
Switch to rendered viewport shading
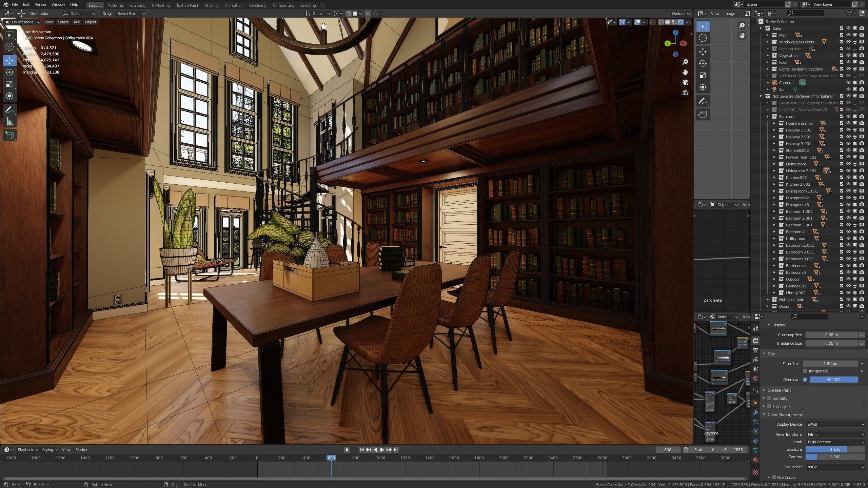(x=680, y=22)
